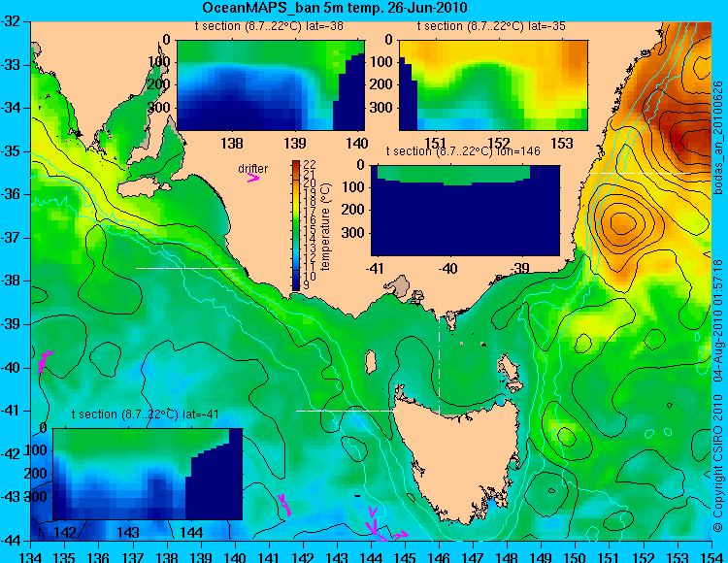Click the '© Copyright CSIRO 2010' notice
This screenshot has width=728, height=563.
click(x=718, y=461)
